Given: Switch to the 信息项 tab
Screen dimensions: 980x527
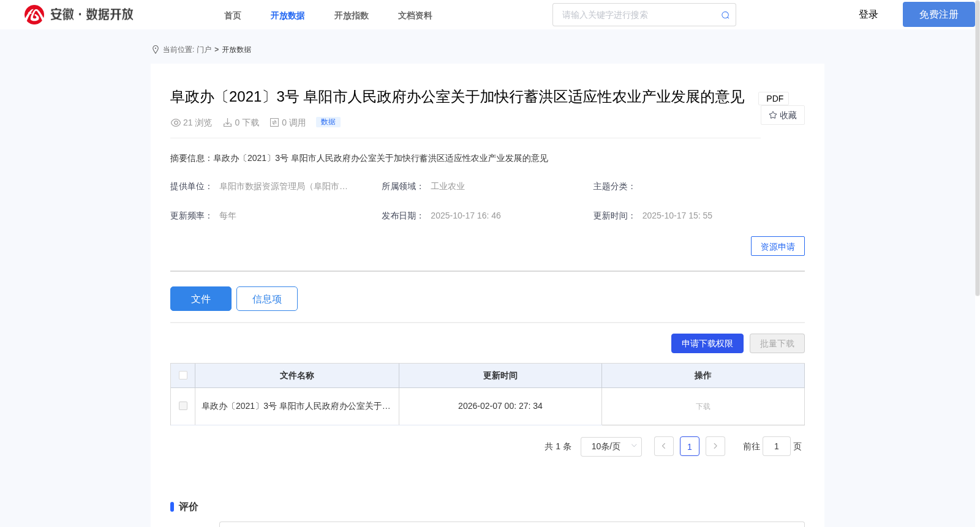Looking at the screenshot, I should point(267,299).
